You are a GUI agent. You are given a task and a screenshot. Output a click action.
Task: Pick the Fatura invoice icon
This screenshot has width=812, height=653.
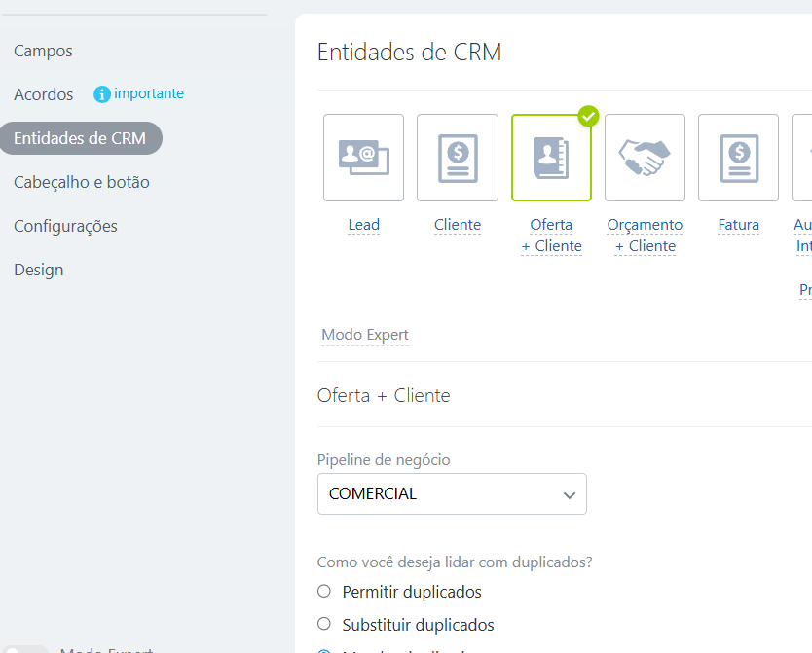(x=738, y=158)
